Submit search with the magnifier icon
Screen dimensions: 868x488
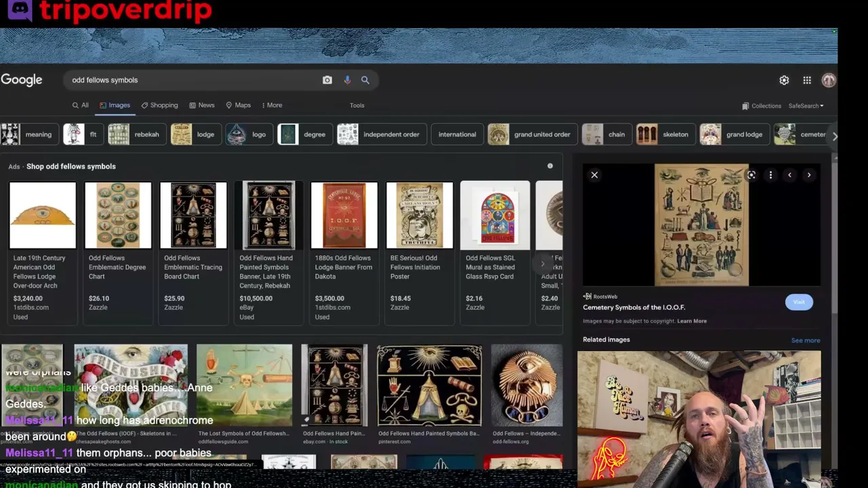(x=365, y=80)
